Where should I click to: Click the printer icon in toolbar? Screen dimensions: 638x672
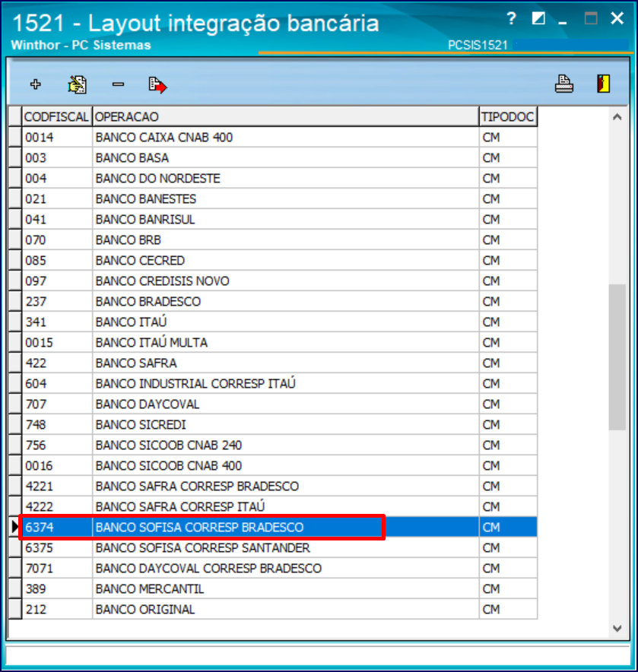[563, 84]
